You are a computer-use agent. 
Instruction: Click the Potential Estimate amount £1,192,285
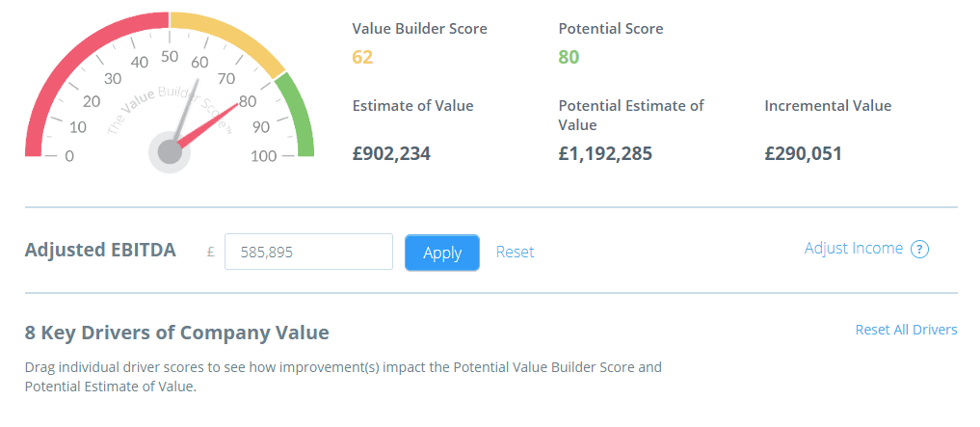605,153
